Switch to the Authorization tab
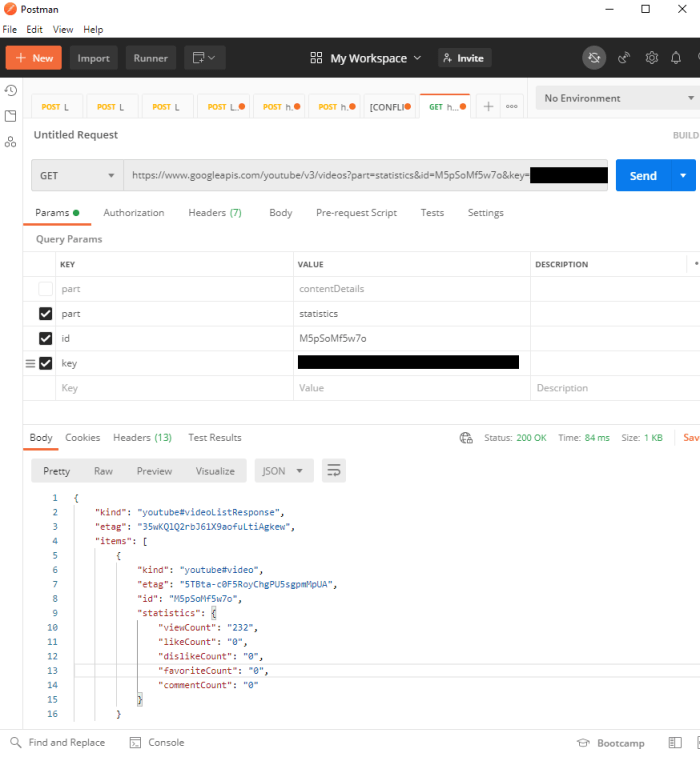The image size is (700, 757). [133, 213]
